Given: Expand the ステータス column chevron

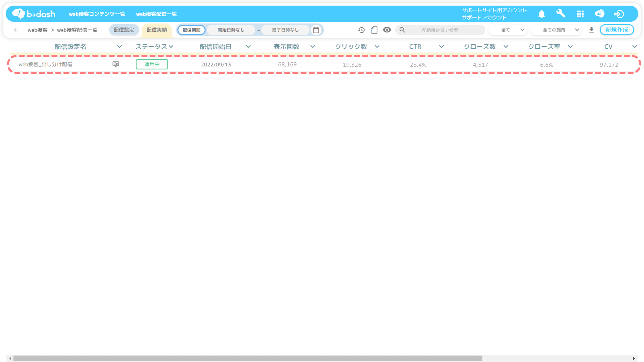Looking at the screenshot, I should coord(171,47).
